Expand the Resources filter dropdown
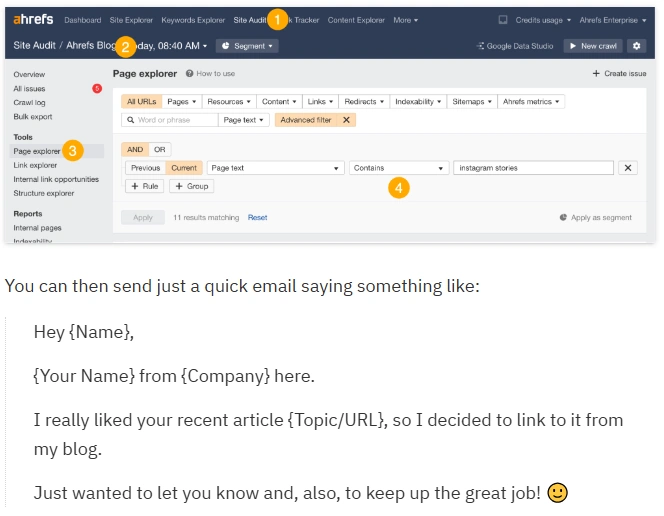This screenshot has width=664, height=516. (229, 102)
